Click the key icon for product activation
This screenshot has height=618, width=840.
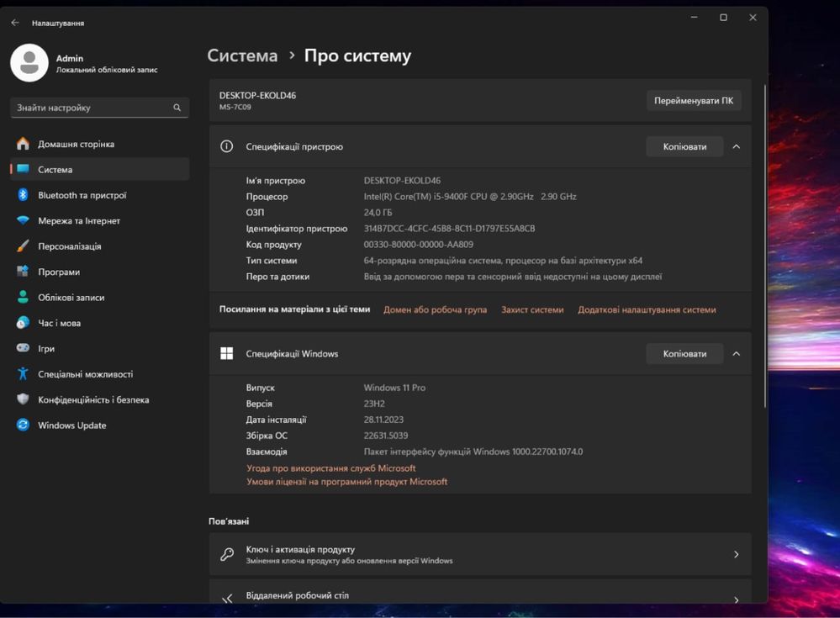coord(227,554)
